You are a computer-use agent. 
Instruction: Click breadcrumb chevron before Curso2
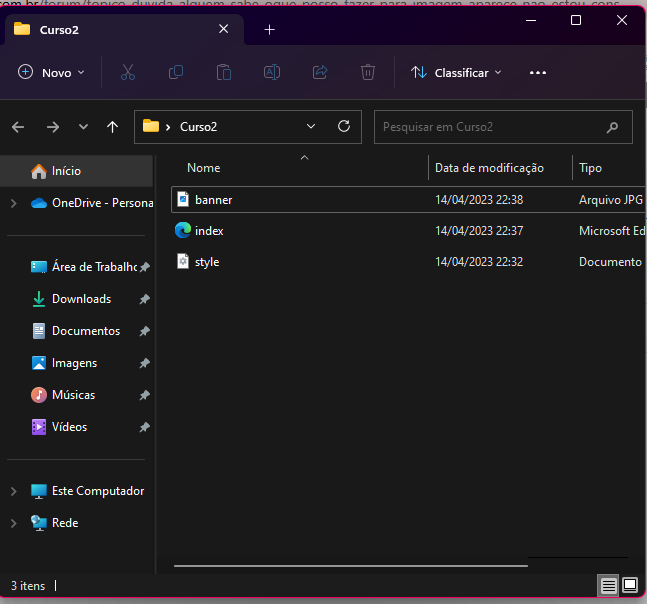click(x=168, y=127)
